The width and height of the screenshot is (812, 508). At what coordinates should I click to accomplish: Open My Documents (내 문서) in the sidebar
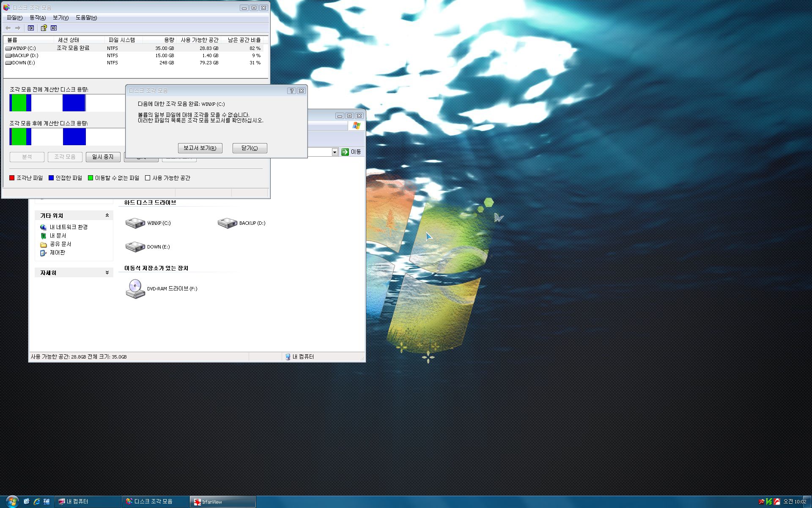(x=53, y=236)
